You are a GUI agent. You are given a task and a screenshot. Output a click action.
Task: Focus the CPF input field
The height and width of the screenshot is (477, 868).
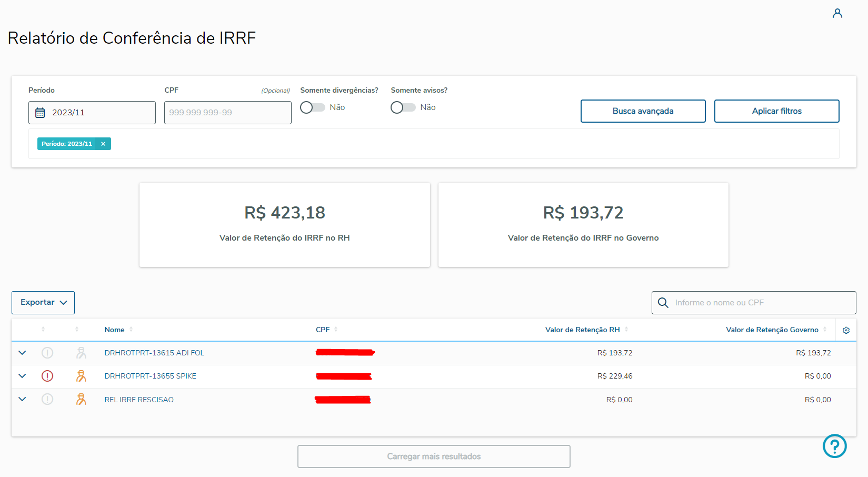pyautogui.click(x=227, y=113)
